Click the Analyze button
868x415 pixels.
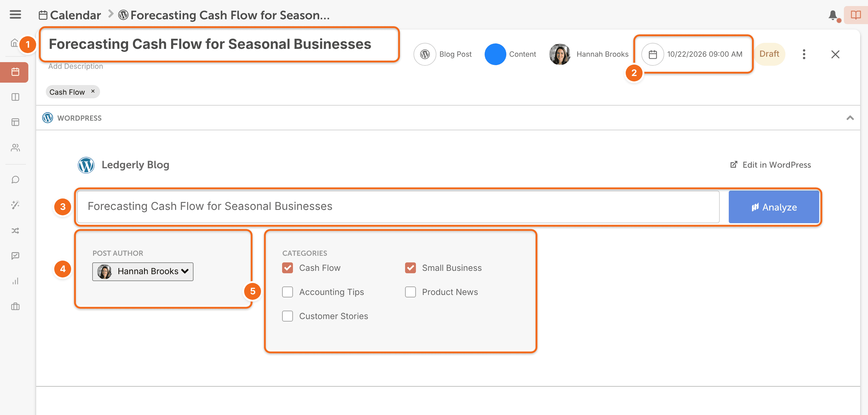click(774, 207)
